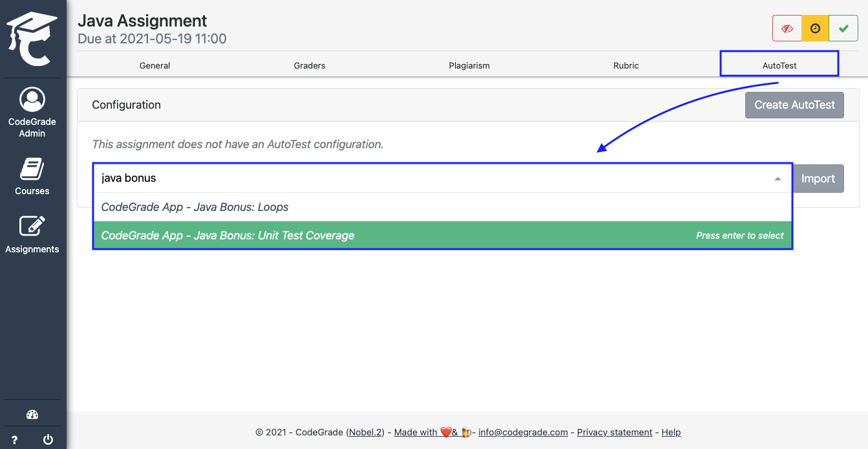Click the power logout icon
Viewport: 868px width, 449px height.
pyautogui.click(x=48, y=440)
